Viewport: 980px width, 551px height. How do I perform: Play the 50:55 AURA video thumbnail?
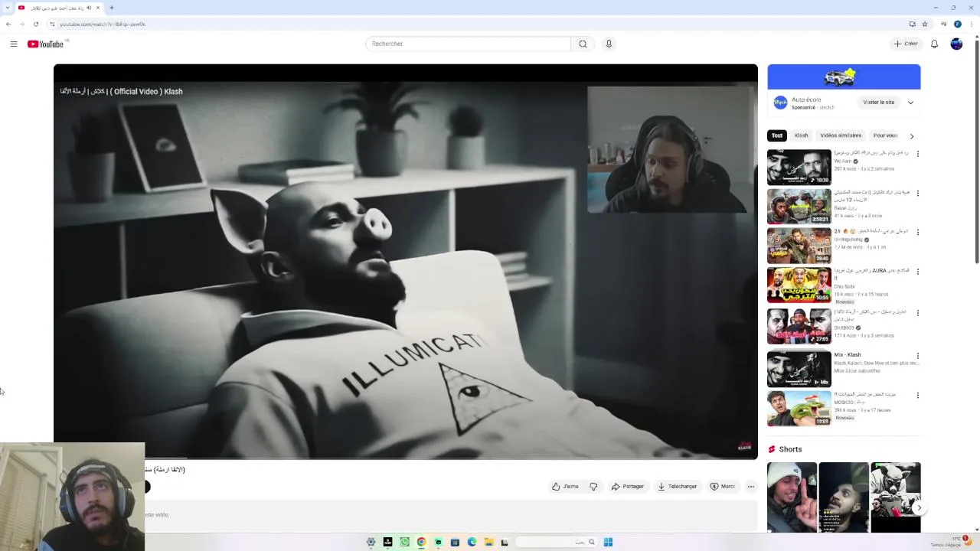pos(799,285)
